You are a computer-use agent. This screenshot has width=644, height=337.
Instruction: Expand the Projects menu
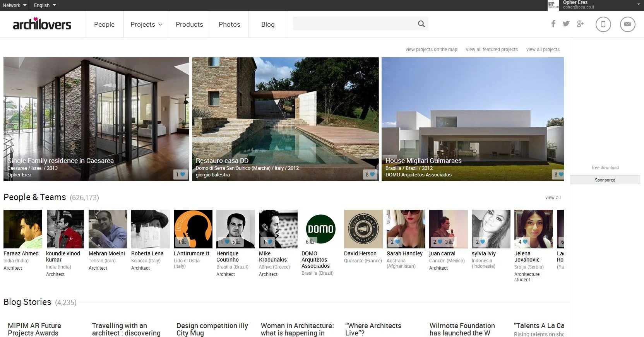point(146,24)
